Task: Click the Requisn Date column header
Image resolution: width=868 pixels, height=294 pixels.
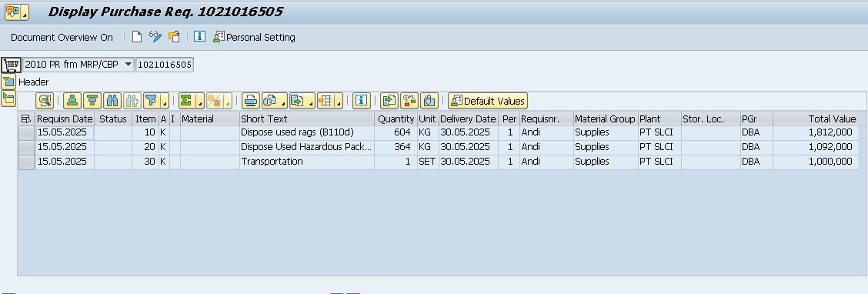Action: coord(65,119)
